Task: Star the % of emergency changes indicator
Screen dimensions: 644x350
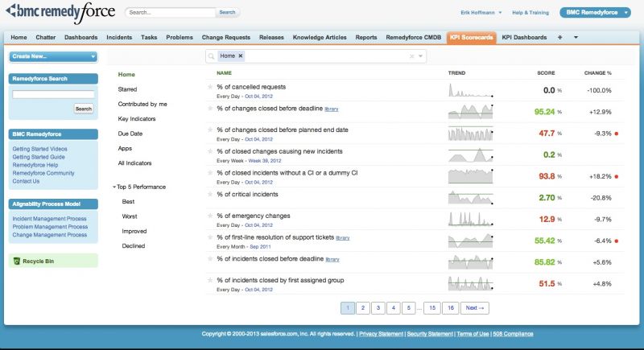Action: point(210,216)
